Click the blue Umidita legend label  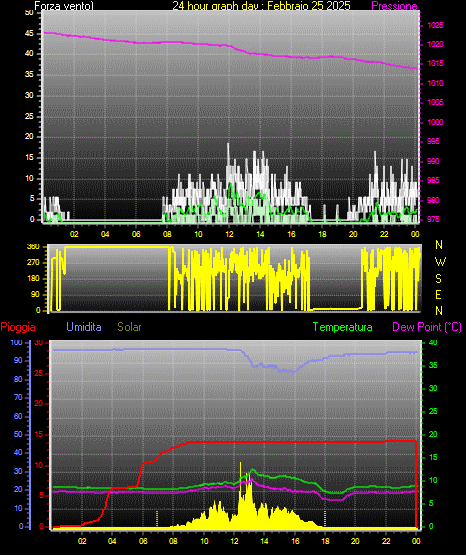coord(84,327)
